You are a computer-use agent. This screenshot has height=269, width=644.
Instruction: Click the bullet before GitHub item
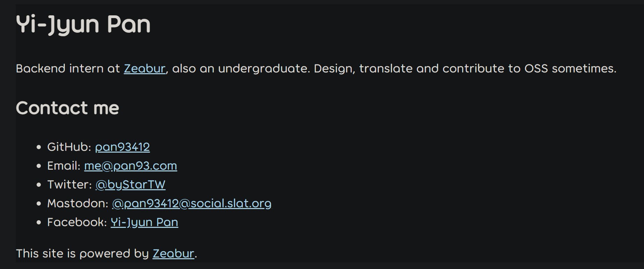(x=39, y=147)
